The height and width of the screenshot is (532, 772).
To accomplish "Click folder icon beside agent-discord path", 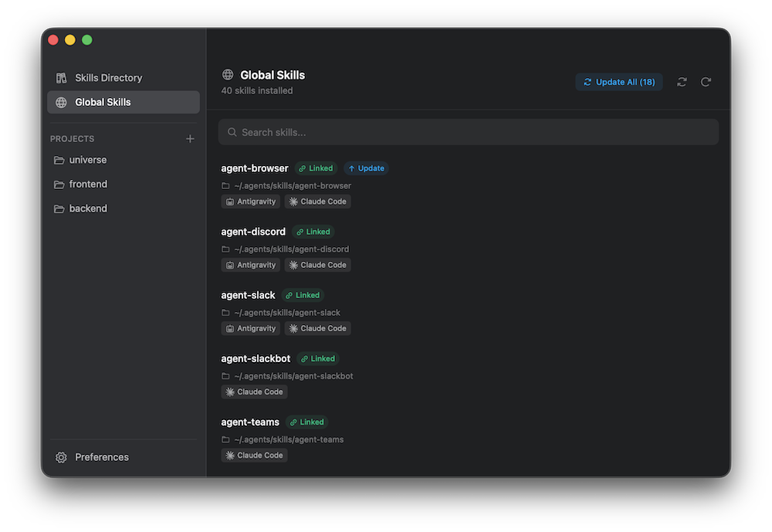I will [x=225, y=249].
